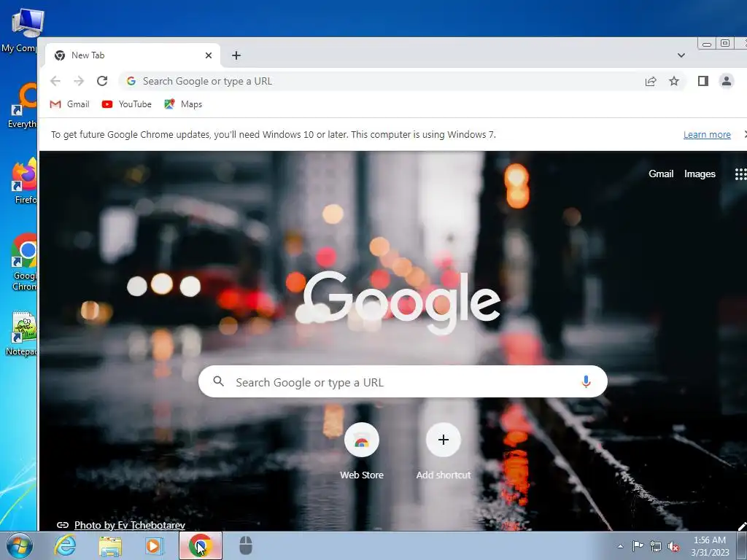
Task: Click the Learn more link in update notice
Action: tap(707, 135)
